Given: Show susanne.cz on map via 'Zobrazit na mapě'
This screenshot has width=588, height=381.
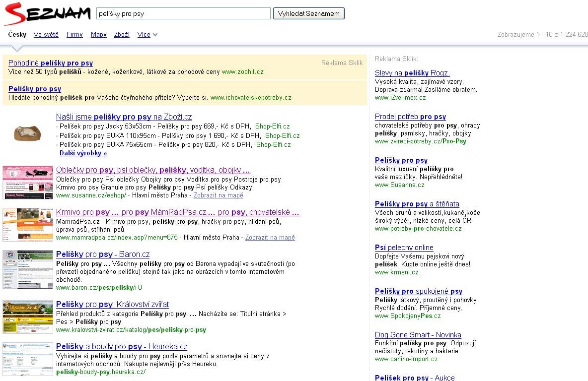Looking at the screenshot, I should 218,195.
